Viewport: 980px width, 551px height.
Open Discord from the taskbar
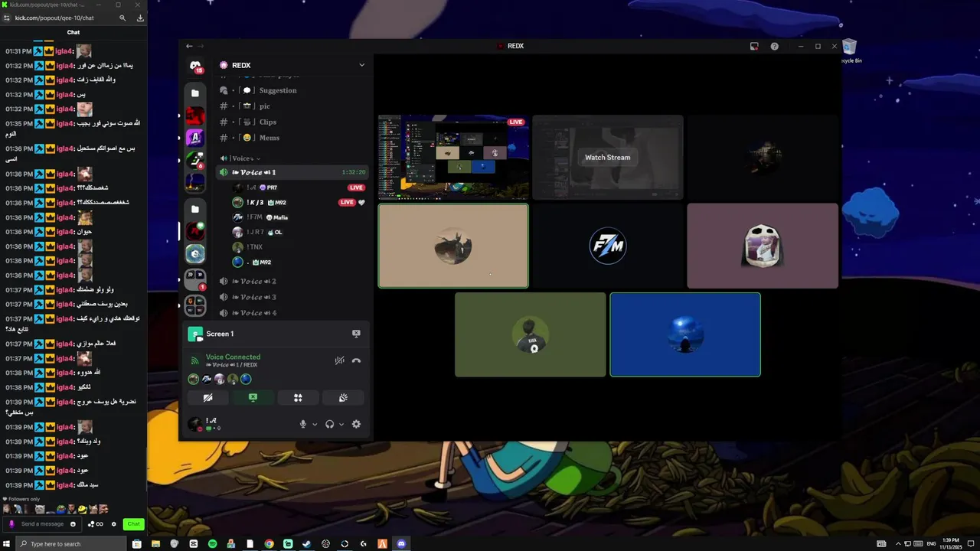point(401,544)
